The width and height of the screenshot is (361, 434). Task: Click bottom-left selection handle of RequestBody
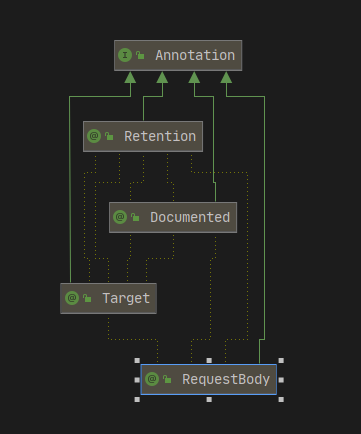click(137, 399)
